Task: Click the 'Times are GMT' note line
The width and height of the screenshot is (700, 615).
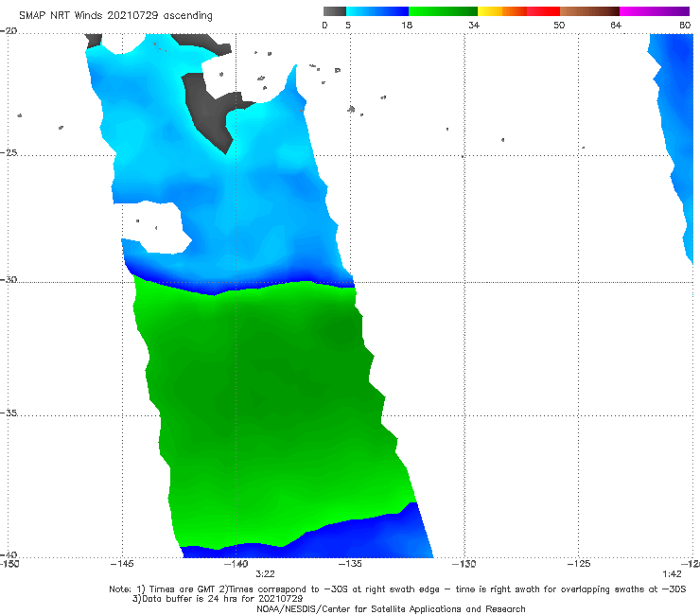Action: pyautogui.click(x=397, y=589)
